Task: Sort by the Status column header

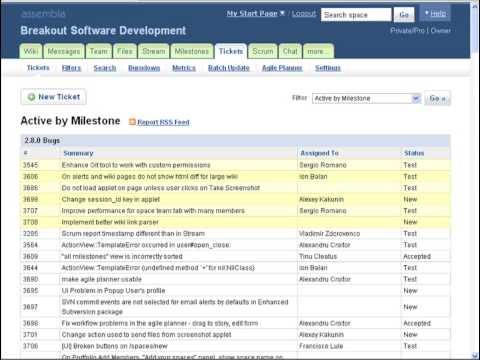Action: tap(414, 153)
